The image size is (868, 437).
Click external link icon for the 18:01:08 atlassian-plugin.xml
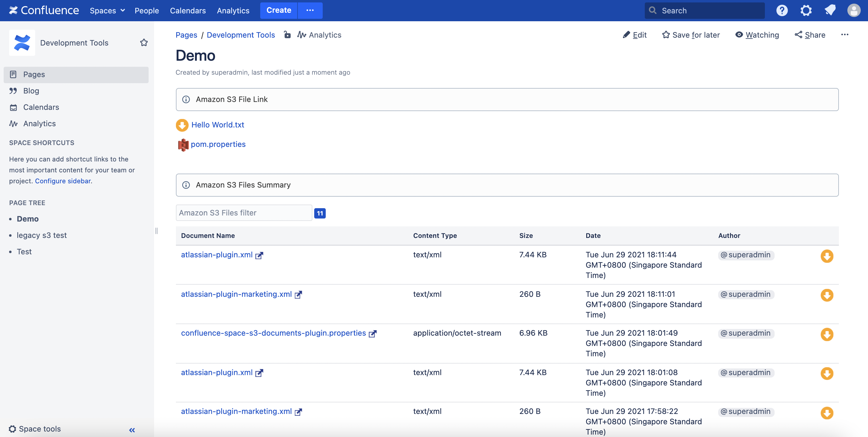(259, 373)
